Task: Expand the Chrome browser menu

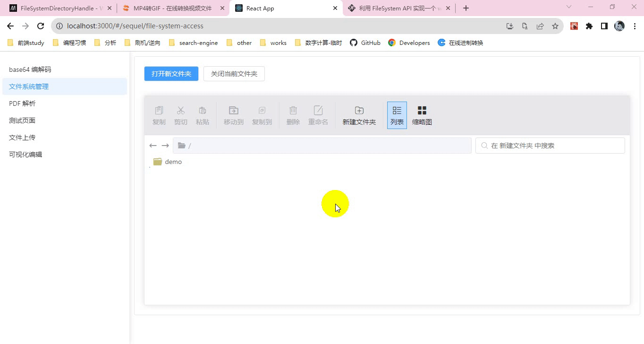Action: (x=635, y=26)
